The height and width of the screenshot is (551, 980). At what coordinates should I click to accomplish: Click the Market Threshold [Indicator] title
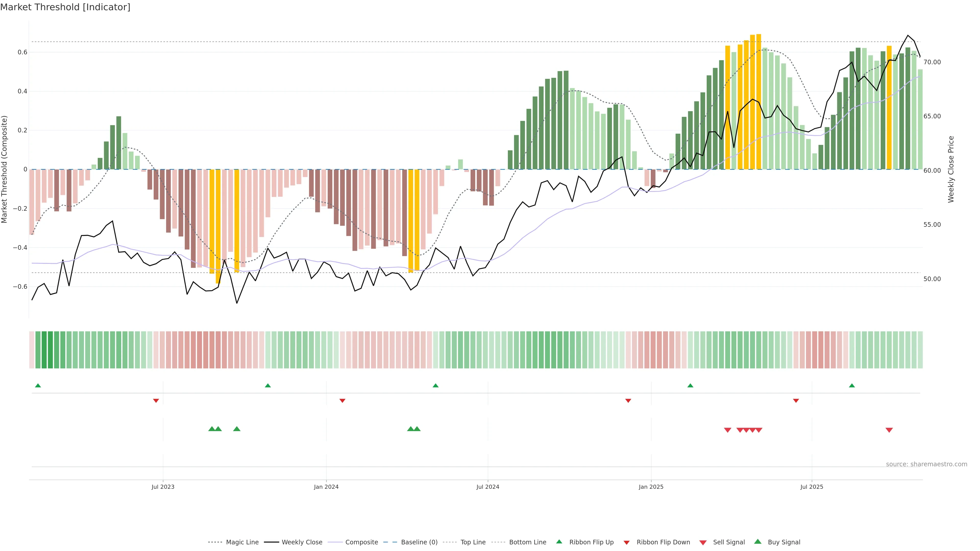tap(65, 7)
